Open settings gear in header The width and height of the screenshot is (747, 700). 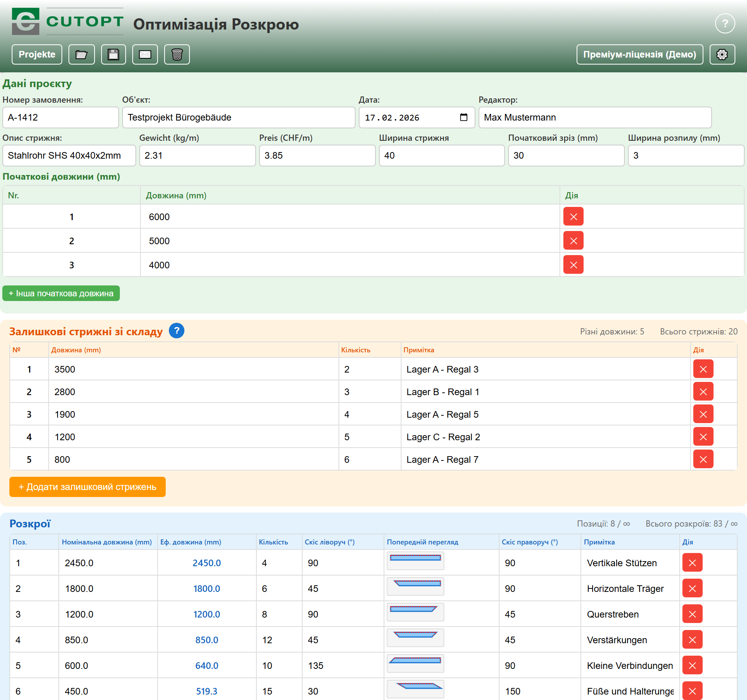(x=722, y=54)
